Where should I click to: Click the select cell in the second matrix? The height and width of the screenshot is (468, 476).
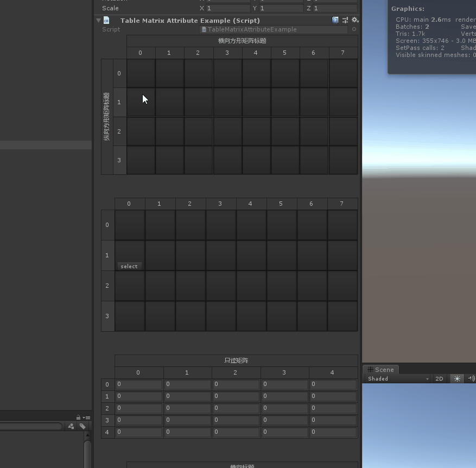129,266
